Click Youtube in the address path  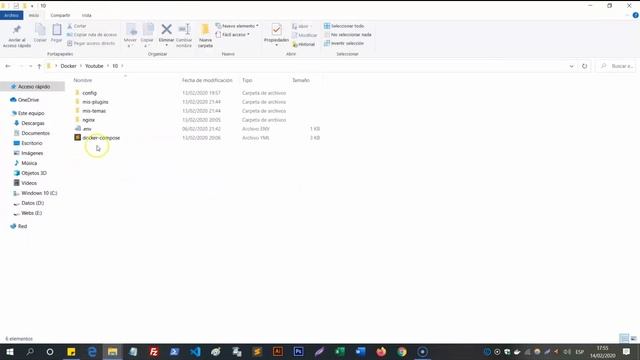[x=94, y=66]
